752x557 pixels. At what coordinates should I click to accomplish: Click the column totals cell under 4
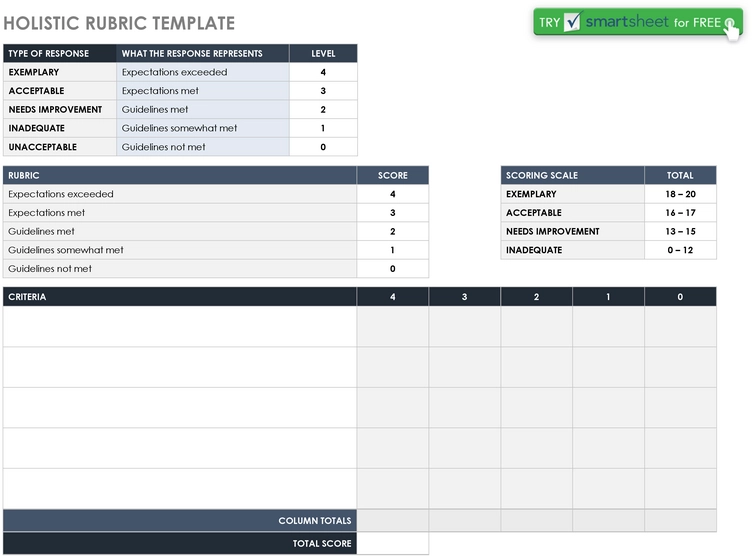(393, 521)
